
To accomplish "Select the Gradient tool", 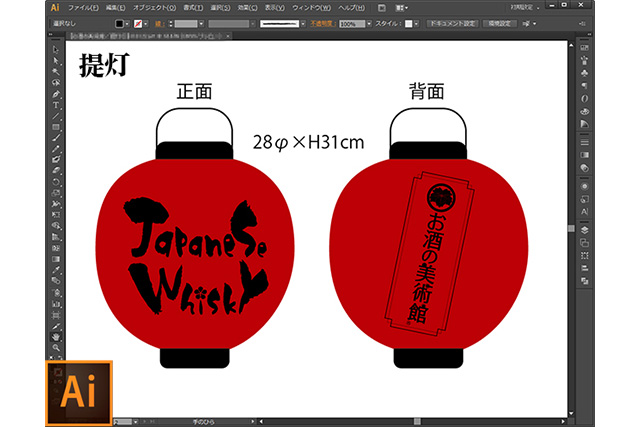I will pyautogui.click(x=56, y=259).
